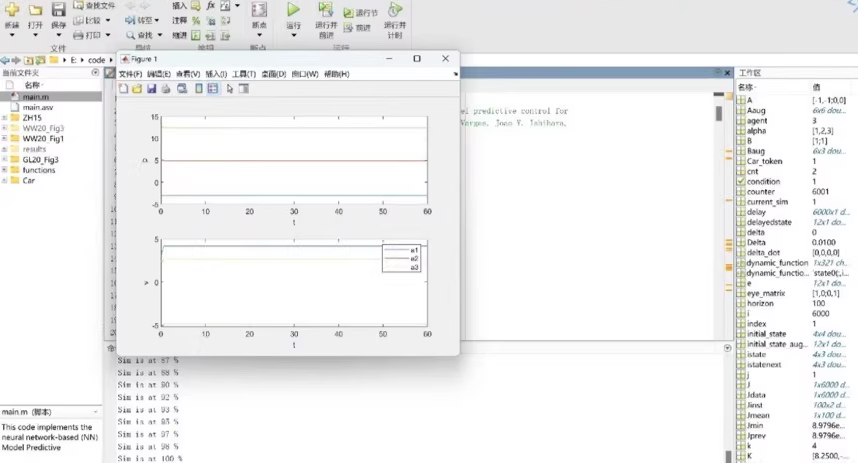Viewport: 858px width, 463px height.
Task: Click the Compare (比较) button
Action: pos(88,20)
